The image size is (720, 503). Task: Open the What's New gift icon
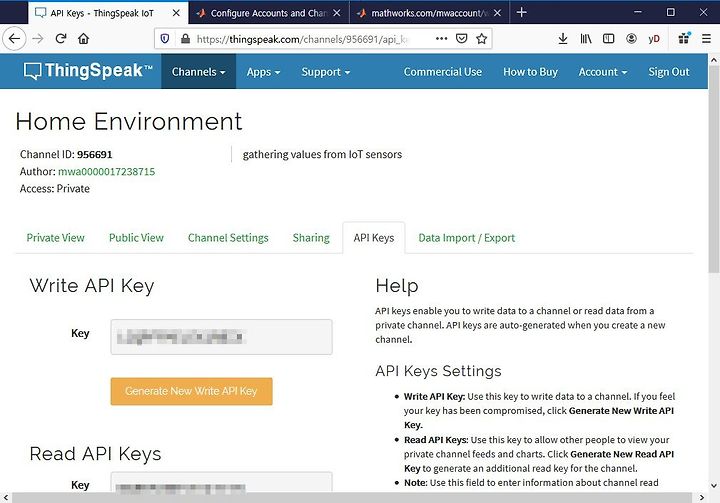[x=684, y=39]
